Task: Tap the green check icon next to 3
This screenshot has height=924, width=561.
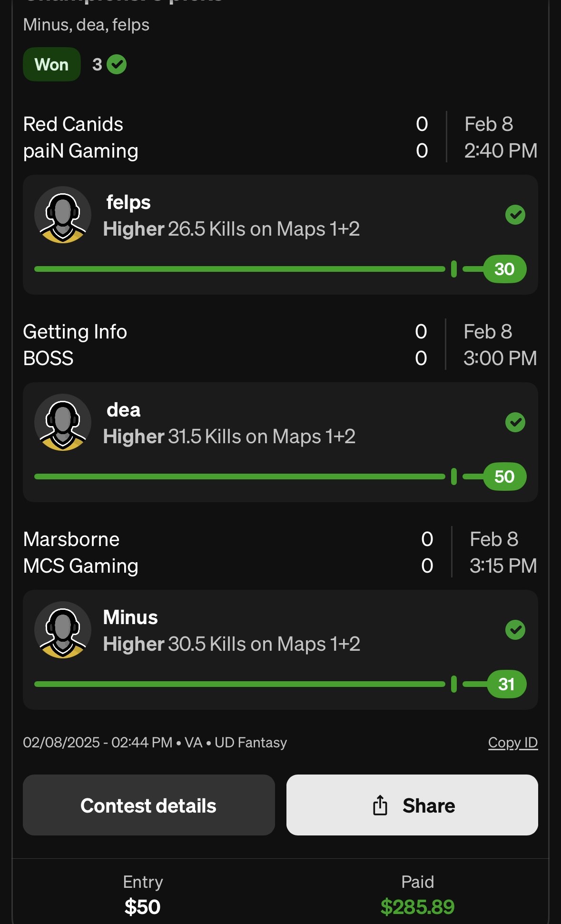Action: [117, 64]
